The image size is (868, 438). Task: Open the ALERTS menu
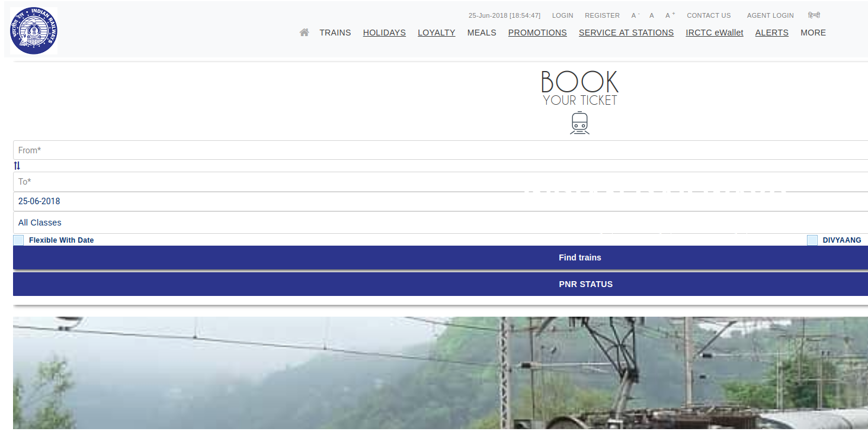point(772,33)
